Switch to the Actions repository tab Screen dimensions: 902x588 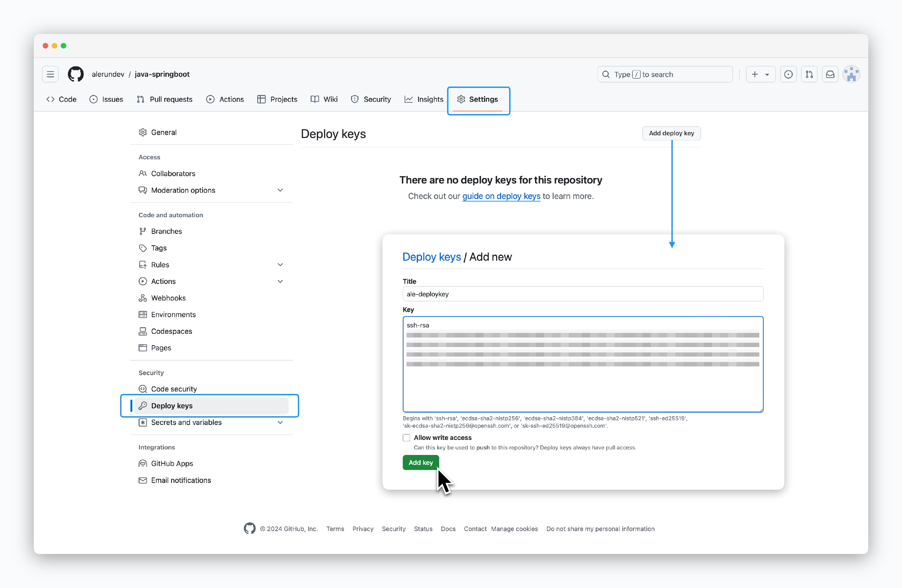coord(225,99)
